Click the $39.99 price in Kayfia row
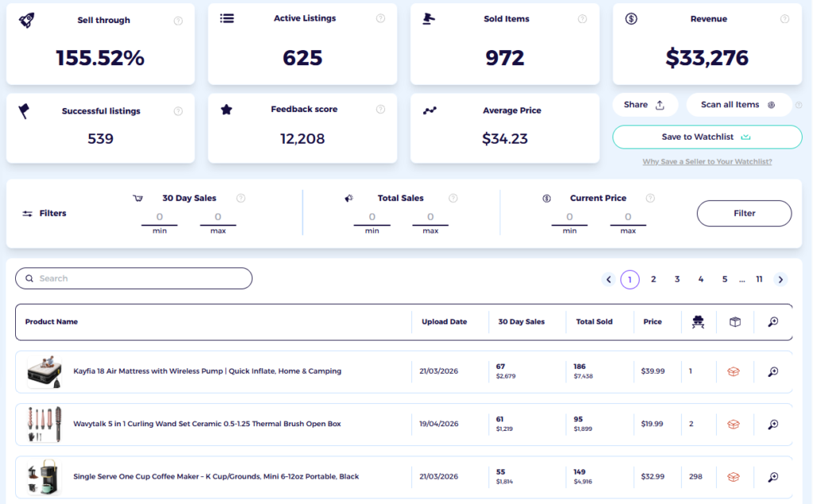 pos(653,371)
